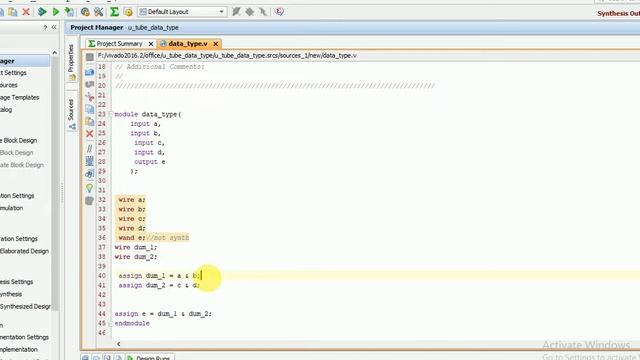This screenshot has width=640, height=360.
Task: Click the red X delete icon in top toolbar
Action: (26, 12)
